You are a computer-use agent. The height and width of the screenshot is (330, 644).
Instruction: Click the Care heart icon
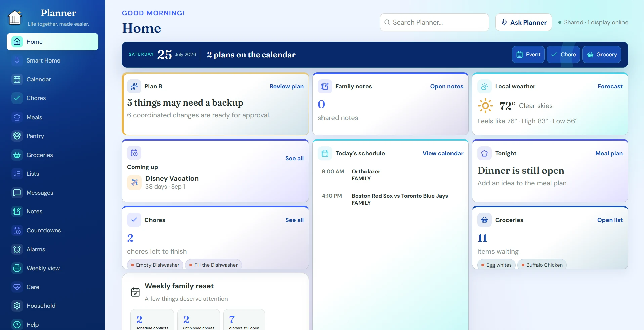pos(17,287)
